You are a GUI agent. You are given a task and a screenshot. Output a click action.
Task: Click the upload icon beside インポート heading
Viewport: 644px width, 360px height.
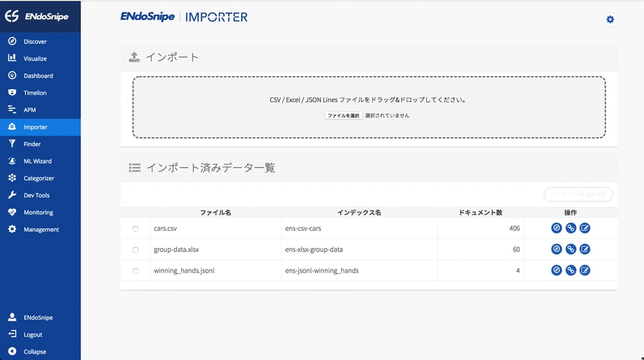[134, 57]
